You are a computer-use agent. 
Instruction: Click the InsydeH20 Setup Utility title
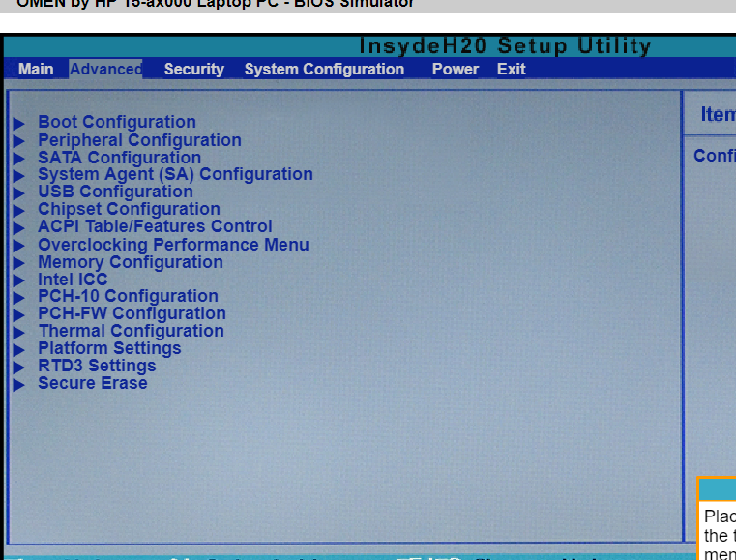pos(505,46)
